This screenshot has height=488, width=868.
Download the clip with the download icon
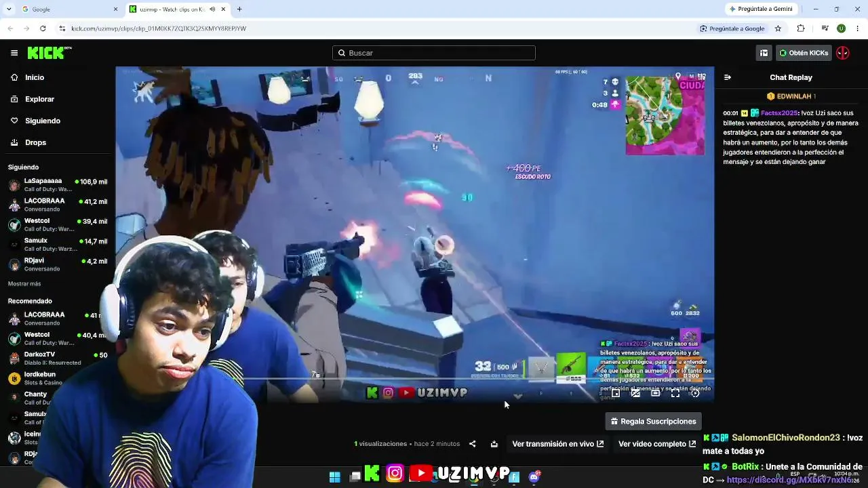[x=494, y=444]
